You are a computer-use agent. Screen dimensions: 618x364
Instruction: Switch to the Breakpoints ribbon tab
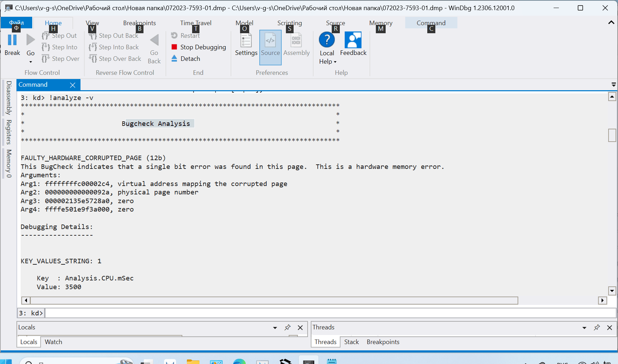point(140,23)
